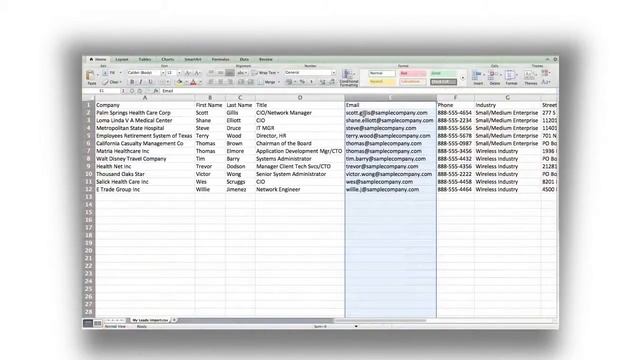Open the SmartArt ribbon tab
This screenshot has width=640, height=360.
tap(193, 59)
